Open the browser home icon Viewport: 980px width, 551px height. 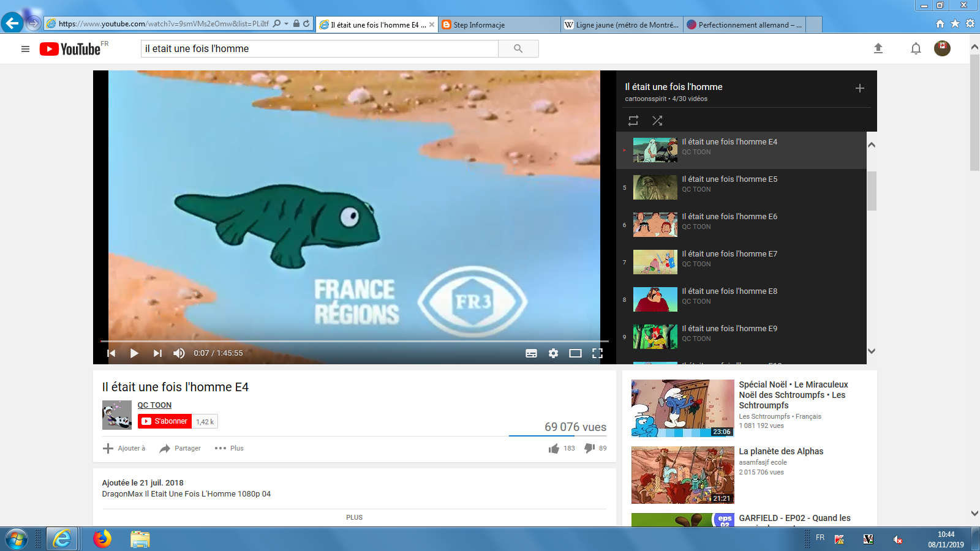[x=940, y=24]
